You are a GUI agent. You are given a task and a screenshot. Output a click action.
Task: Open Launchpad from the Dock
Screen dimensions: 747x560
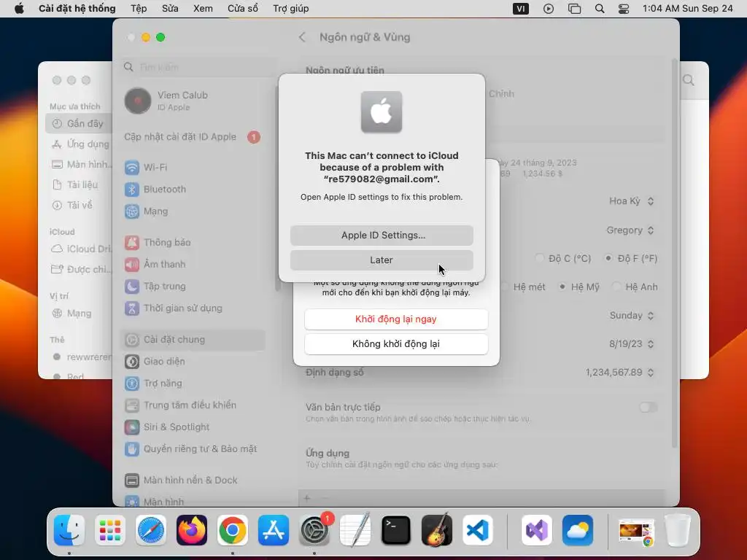110,530
